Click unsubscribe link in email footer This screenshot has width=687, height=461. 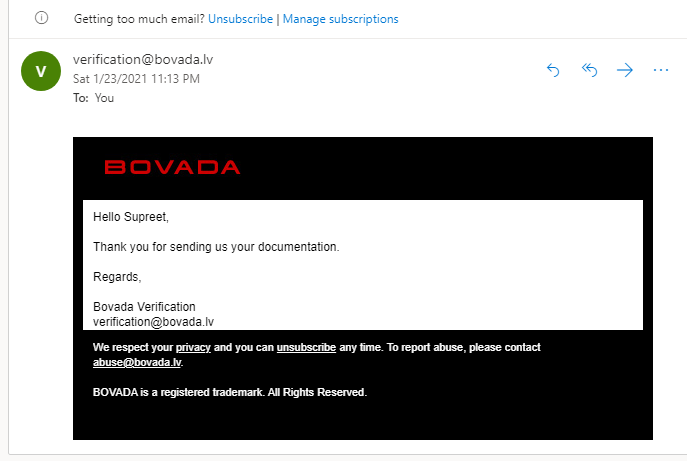pyautogui.click(x=306, y=348)
